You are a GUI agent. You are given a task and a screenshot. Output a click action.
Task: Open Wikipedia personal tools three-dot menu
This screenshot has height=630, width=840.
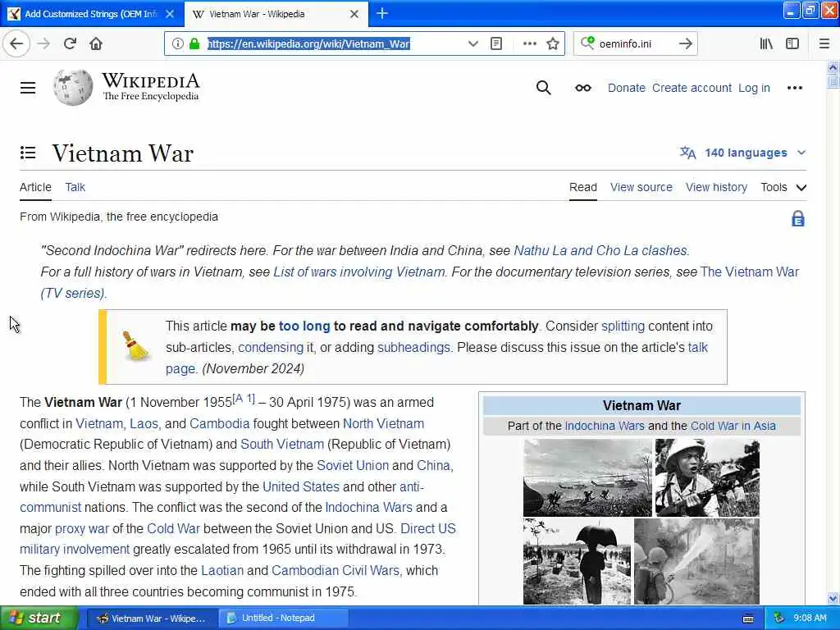click(794, 88)
